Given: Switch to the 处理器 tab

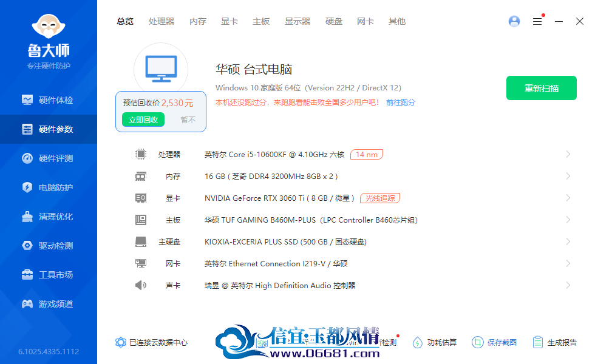Looking at the screenshot, I should click(x=161, y=22).
